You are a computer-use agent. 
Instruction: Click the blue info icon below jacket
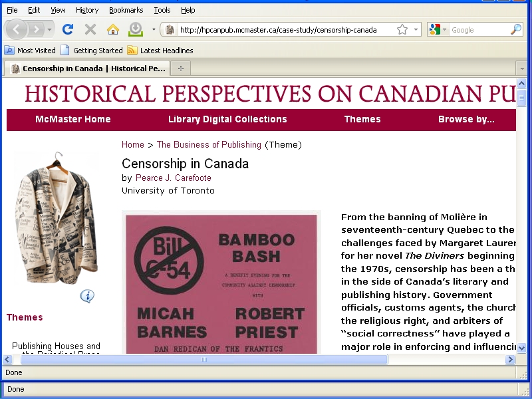(x=87, y=296)
